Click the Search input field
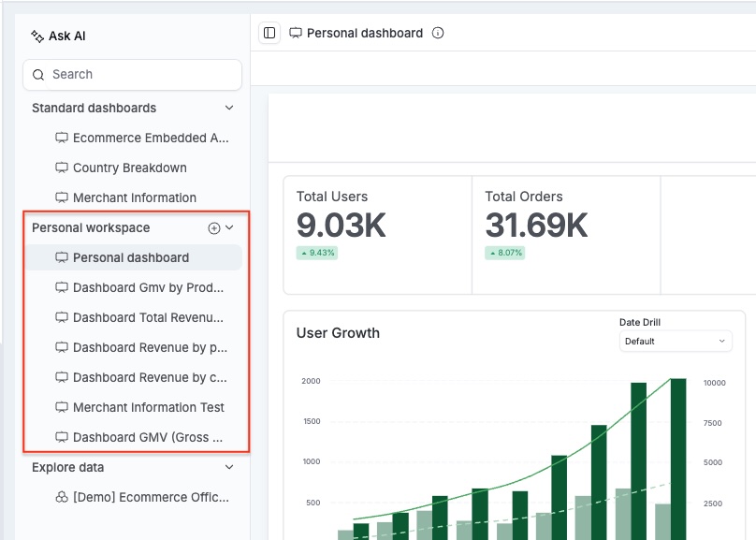This screenshot has width=756, height=540. [140, 75]
